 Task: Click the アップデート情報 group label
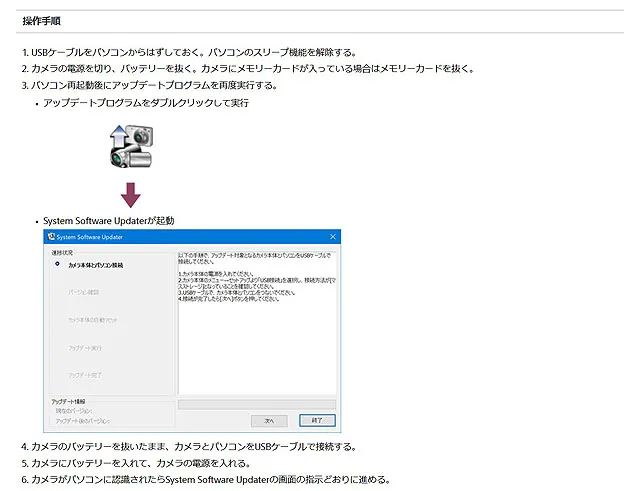tap(68, 401)
